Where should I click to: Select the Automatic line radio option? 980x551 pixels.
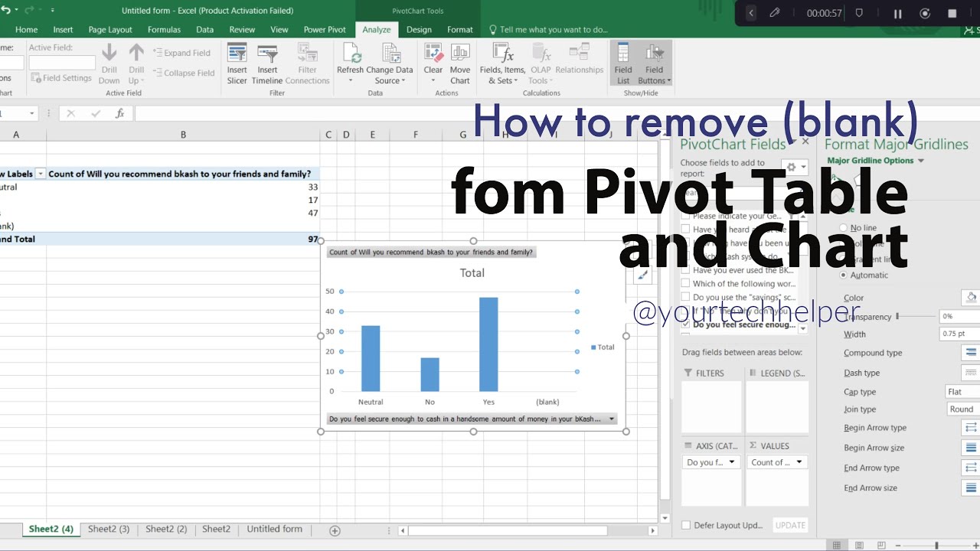(844, 275)
